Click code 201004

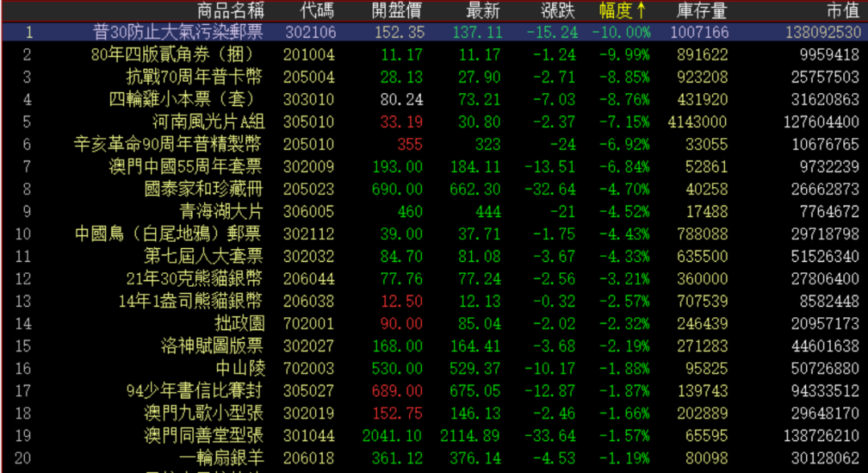point(309,55)
